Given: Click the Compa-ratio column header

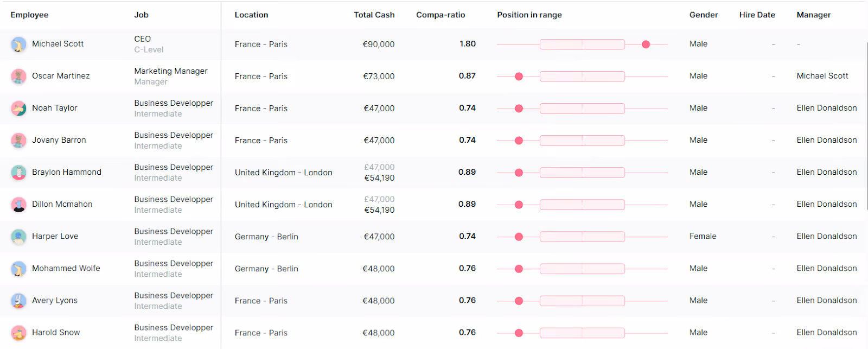Looking at the screenshot, I should click(x=441, y=15).
